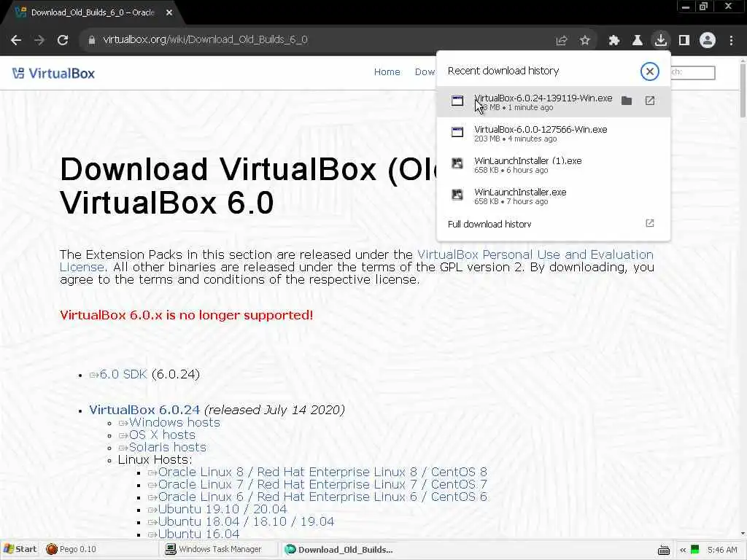Download 6.0.24 Solaris hosts
The width and height of the screenshot is (747, 560).
pos(168,447)
